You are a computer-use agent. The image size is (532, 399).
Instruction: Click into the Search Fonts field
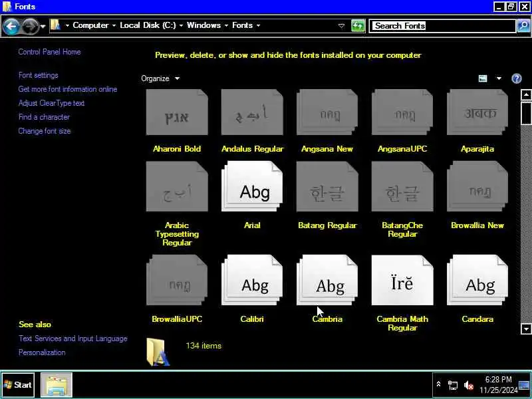click(443, 26)
